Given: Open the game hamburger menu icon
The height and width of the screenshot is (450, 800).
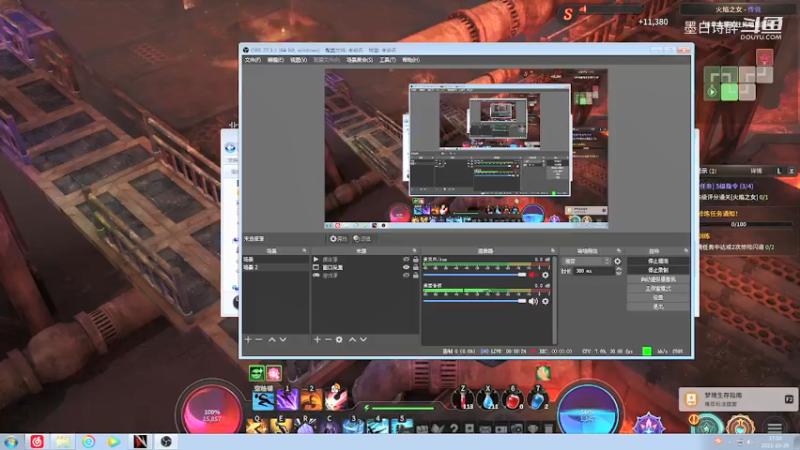Looking at the screenshot, I should 774,428.
